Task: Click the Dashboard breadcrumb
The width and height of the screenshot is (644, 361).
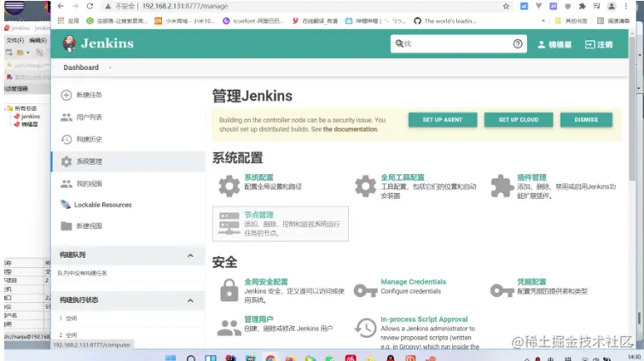Action: pyautogui.click(x=81, y=67)
